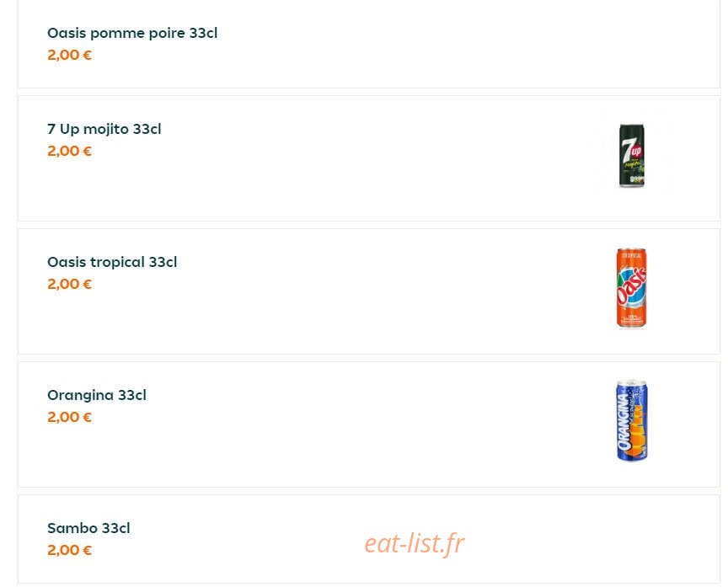728x587 pixels.
Task: Visit the eat-list.fr watermark link
Action: pyautogui.click(x=415, y=543)
